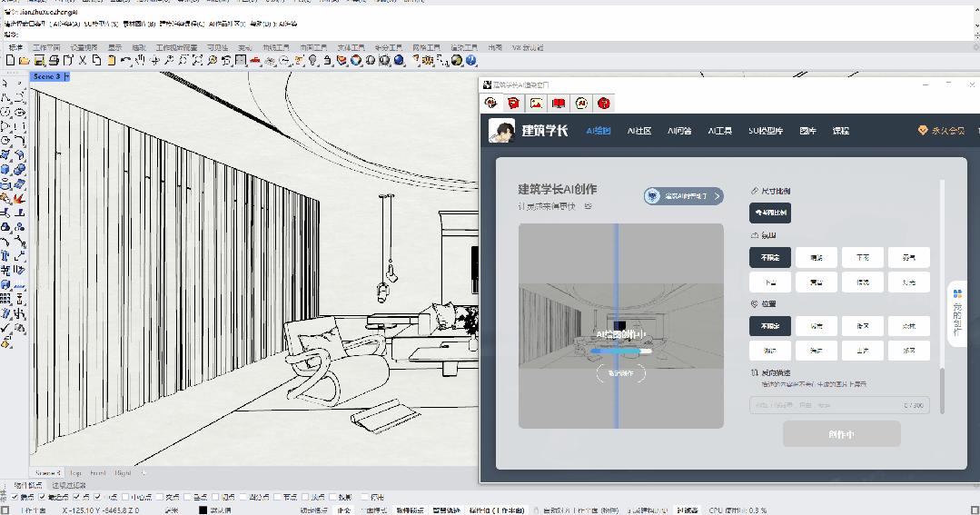Click the greyed 创作中 button
This screenshot has width=980, height=515.
pyautogui.click(x=841, y=434)
